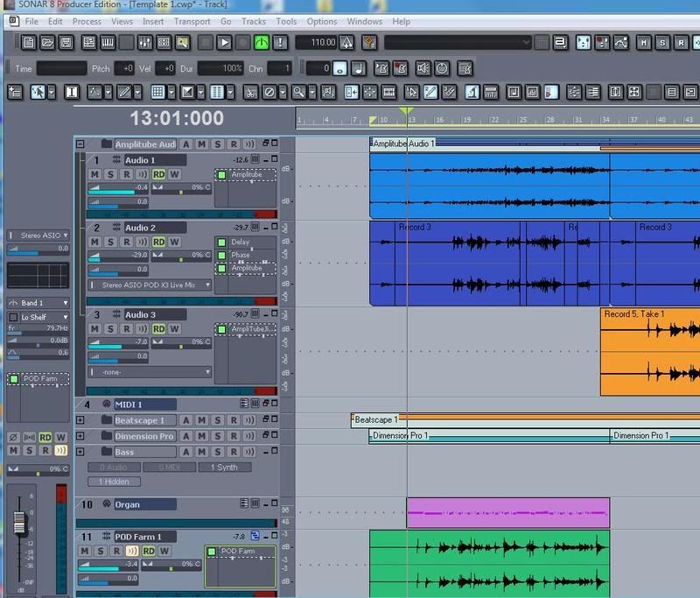
Task: Solo the Audio 2 track
Action: [110, 242]
